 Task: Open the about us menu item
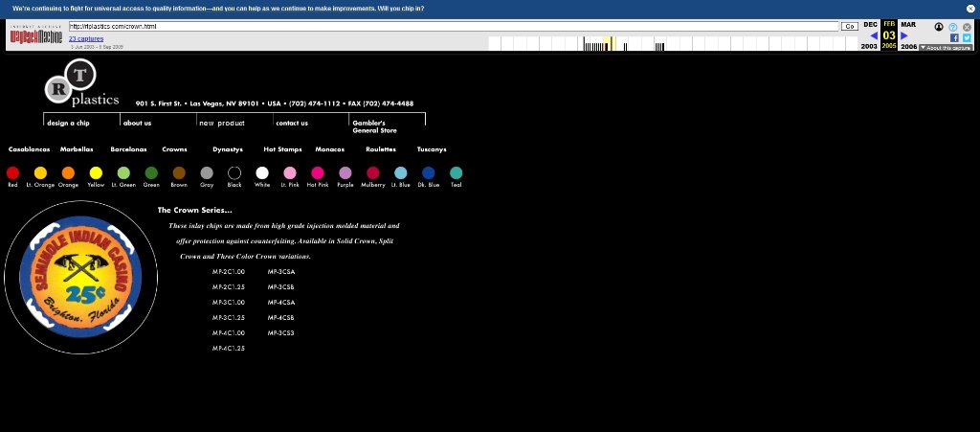coord(138,124)
